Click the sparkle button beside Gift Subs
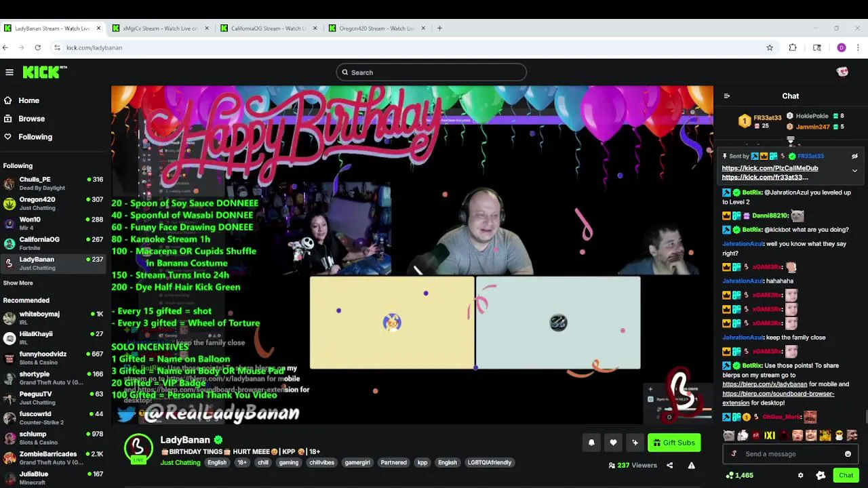Image resolution: width=868 pixels, height=488 pixels. point(635,443)
